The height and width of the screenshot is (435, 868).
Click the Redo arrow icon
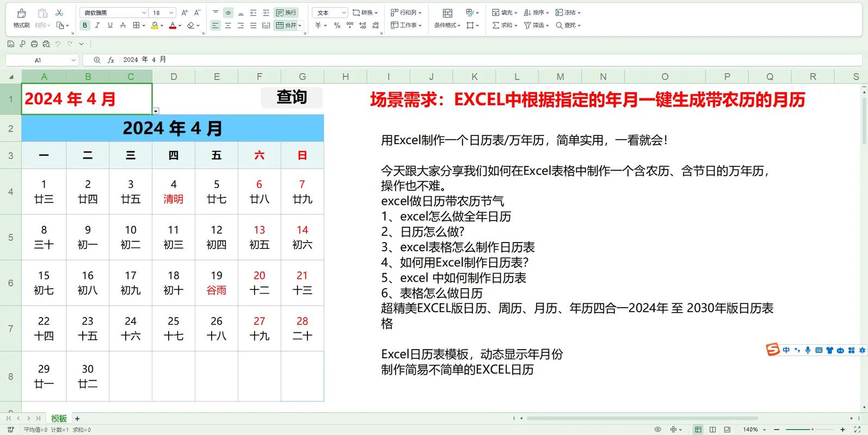[70, 44]
